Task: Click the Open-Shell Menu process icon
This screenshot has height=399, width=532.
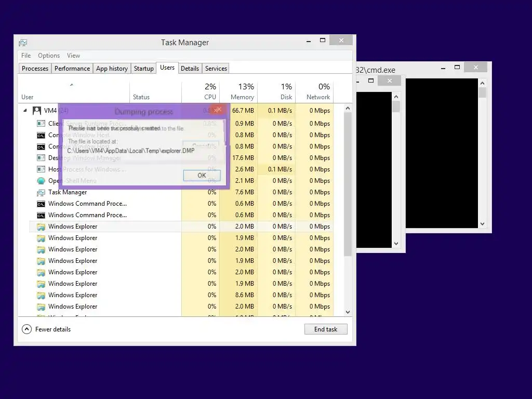Action: (41, 181)
